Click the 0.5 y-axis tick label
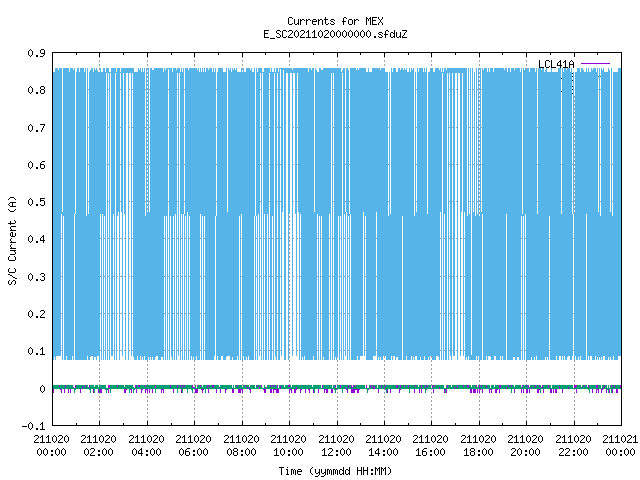Screen dimensions: 640x480 coord(36,202)
